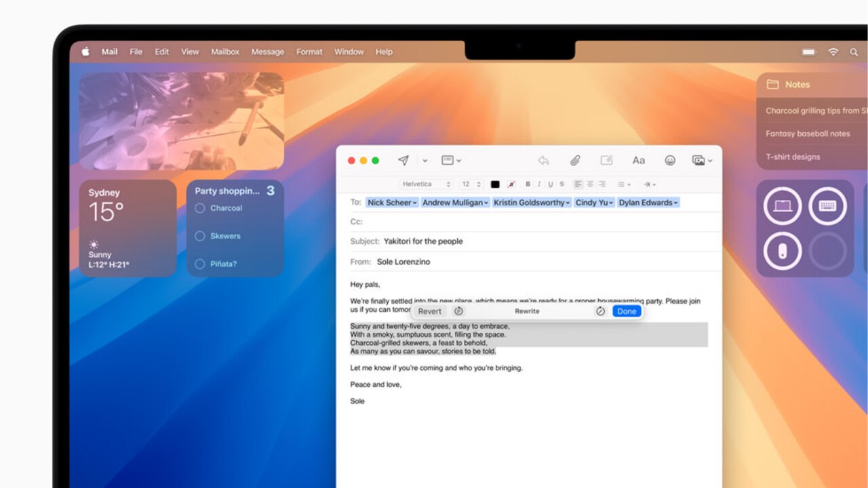Click the black text color swatch
Screen dimensions: 868x488
[x=495, y=184]
